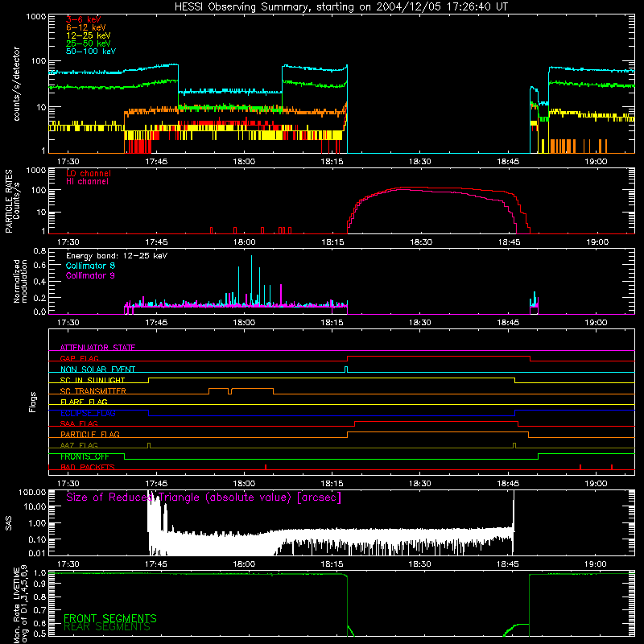The width and height of the screenshot is (644, 644).
Task: Click the FRONTS OFF flag label
Action: 85,456
